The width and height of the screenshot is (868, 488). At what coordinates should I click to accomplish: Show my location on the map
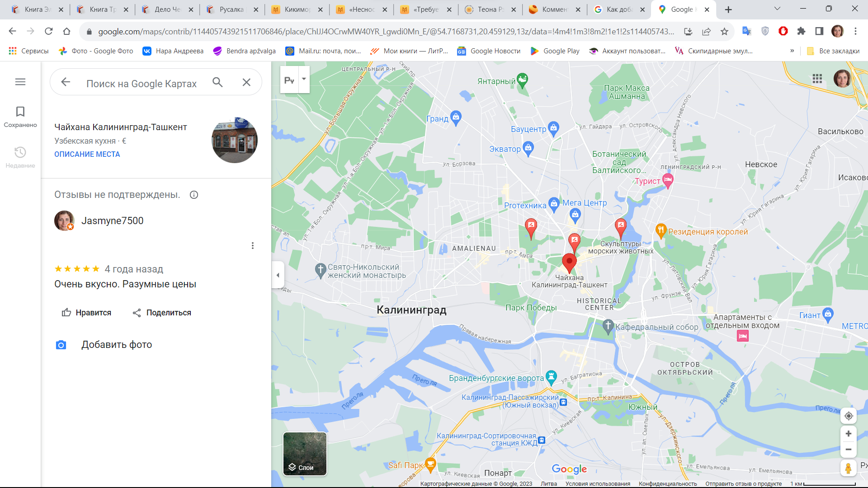point(849,416)
